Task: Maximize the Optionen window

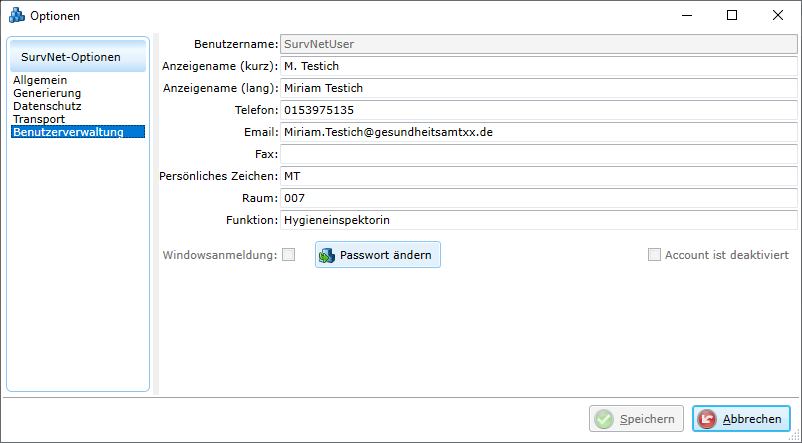Action: [x=732, y=16]
